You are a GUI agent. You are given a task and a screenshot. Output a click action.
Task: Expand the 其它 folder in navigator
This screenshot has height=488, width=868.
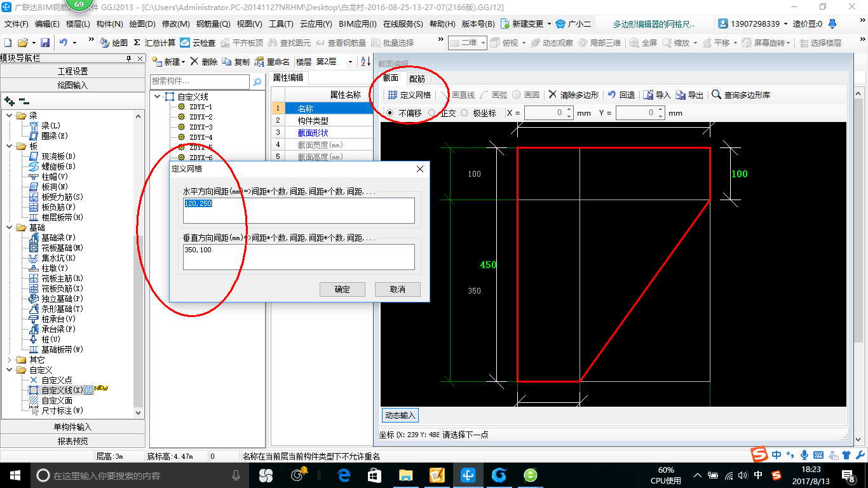click(10, 360)
